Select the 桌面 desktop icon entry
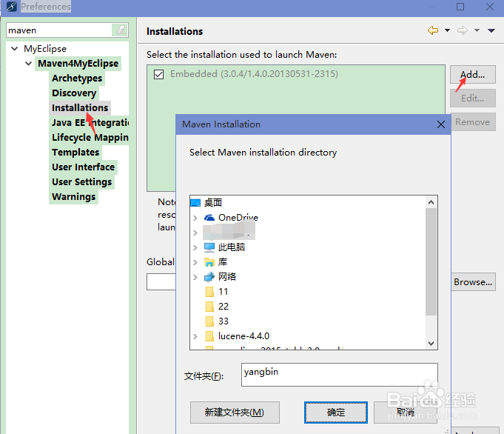This screenshot has height=434, width=504. [195, 203]
